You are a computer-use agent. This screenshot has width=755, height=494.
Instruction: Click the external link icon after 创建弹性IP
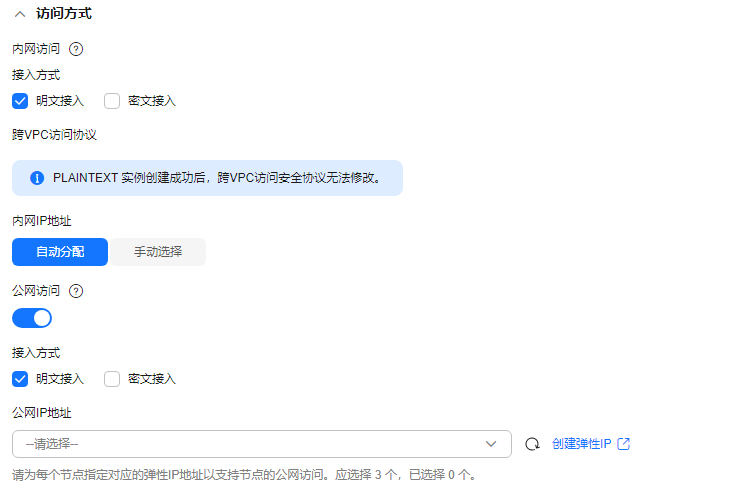(x=624, y=443)
